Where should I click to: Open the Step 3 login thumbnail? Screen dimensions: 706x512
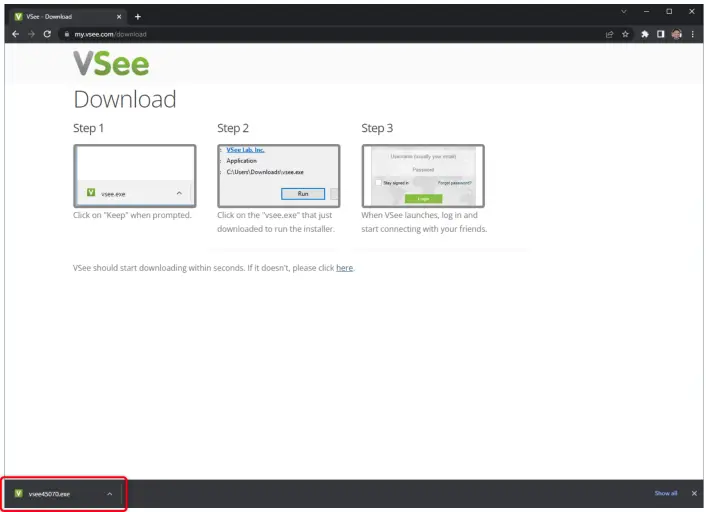point(423,176)
